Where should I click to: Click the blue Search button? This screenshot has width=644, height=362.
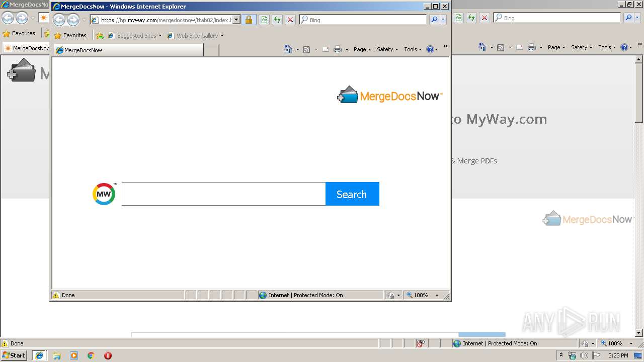pyautogui.click(x=352, y=194)
